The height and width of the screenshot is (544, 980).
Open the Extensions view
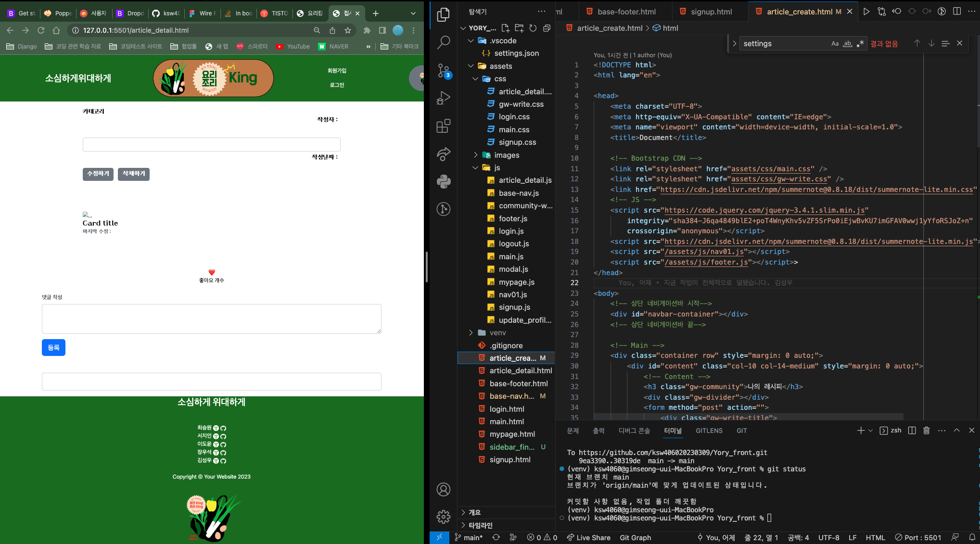coord(443,126)
